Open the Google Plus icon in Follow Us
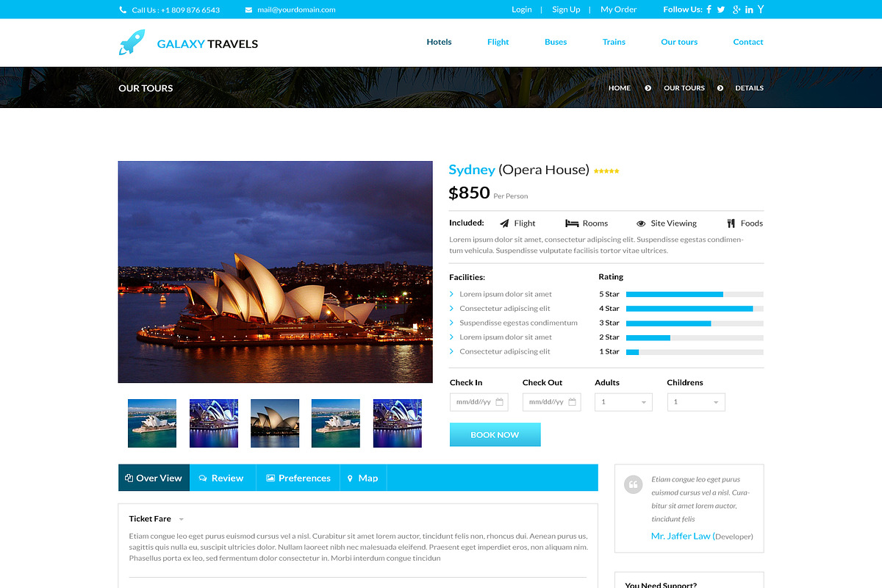This screenshot has height=588, width=882. (736, 10)
